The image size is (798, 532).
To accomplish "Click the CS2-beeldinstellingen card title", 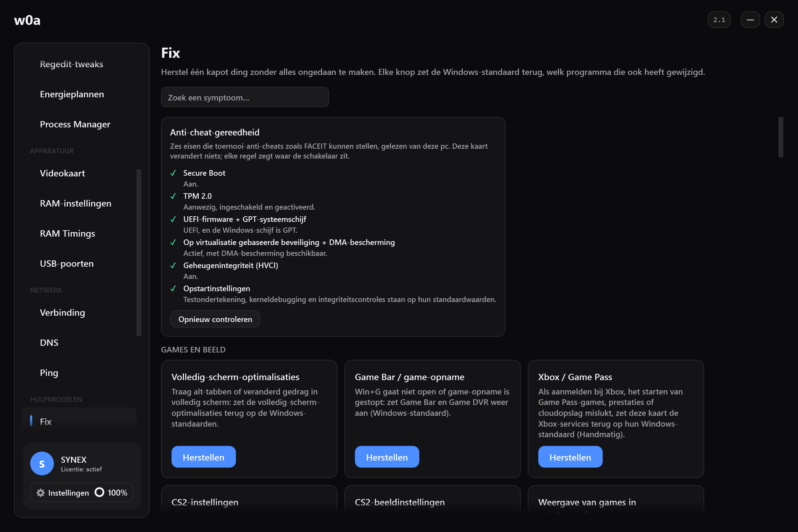I will 400,502.
